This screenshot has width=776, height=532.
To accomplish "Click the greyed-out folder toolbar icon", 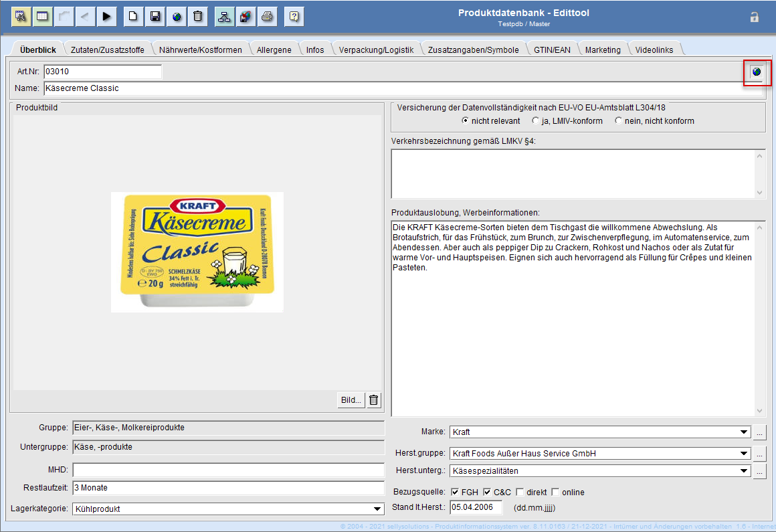I will (64, 17).
